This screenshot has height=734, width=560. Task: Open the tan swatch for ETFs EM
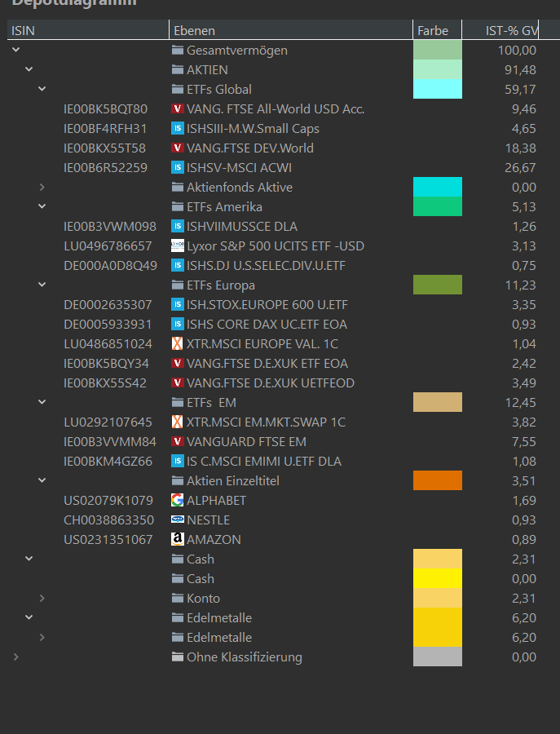[438, 402]
